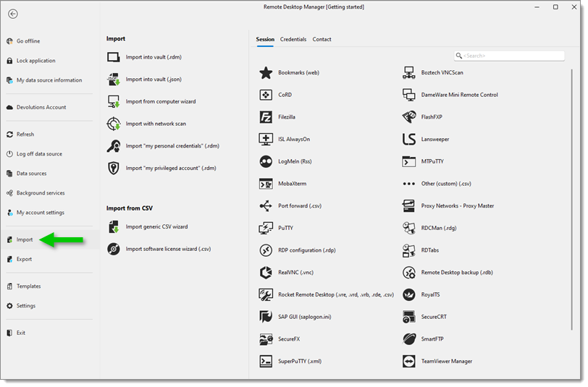
Task: Click the Other (custom) three-dots icon
Action: (x=408, y=184)
